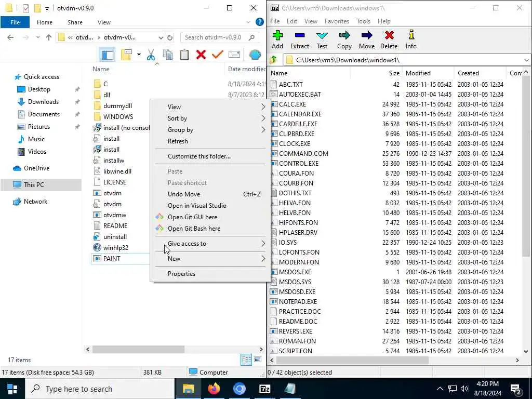Toggle the navigation pane icon in Explorer toolbar

[107, 55]
